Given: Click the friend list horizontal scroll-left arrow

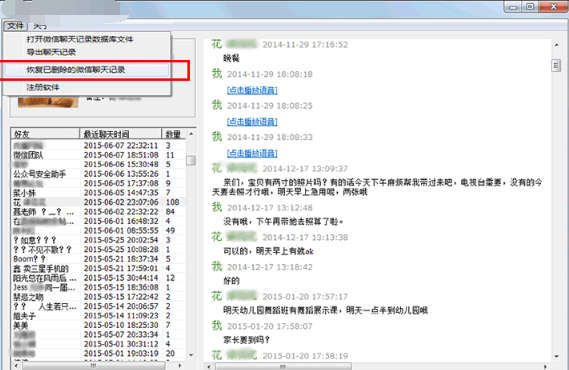Looking at the screenshot, I should [x=16, y=366].
